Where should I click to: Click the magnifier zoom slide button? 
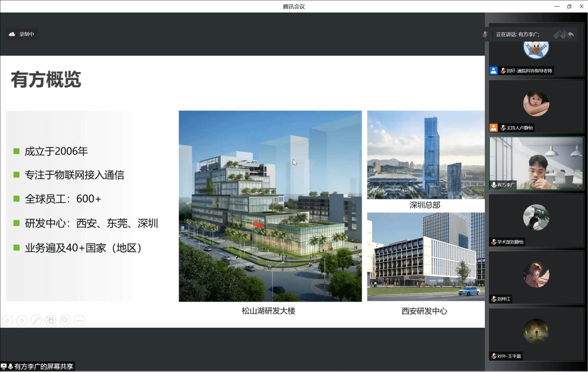(65, 320)
